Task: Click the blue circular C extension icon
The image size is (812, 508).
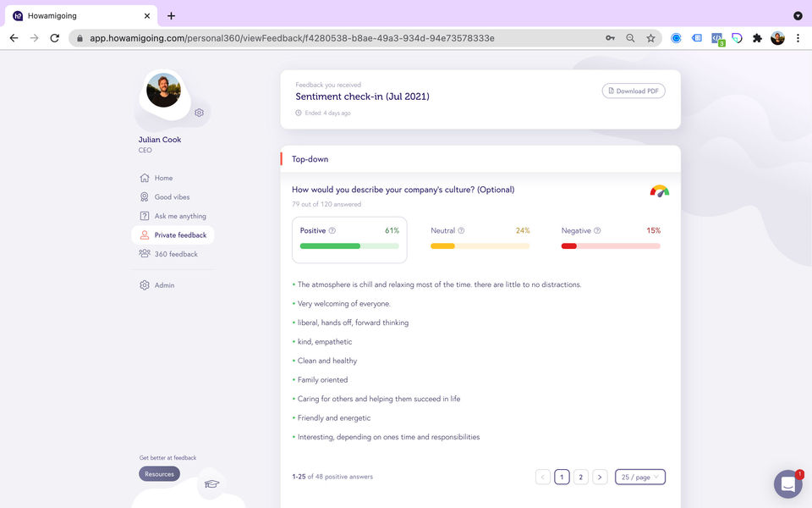Action: [x=676, y=38]
